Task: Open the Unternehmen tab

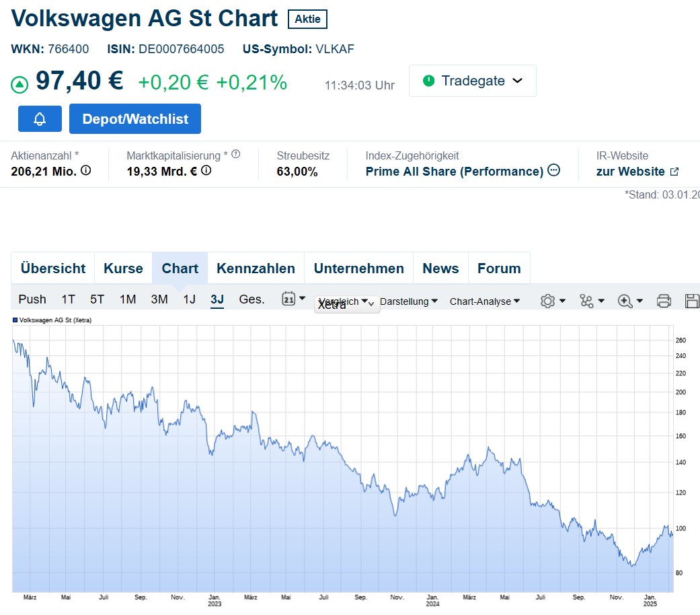Action: pyautogui.click(x=359, y=268)
